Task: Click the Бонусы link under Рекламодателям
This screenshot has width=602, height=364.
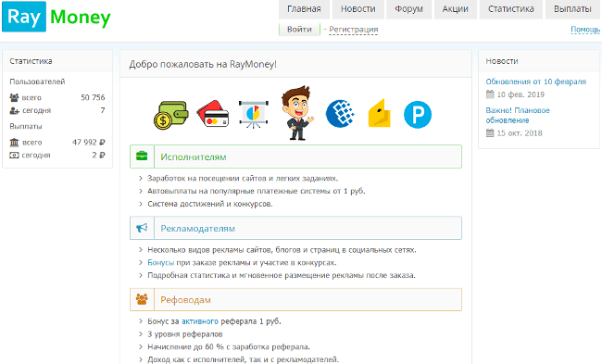Action: (x=161, y=263)
